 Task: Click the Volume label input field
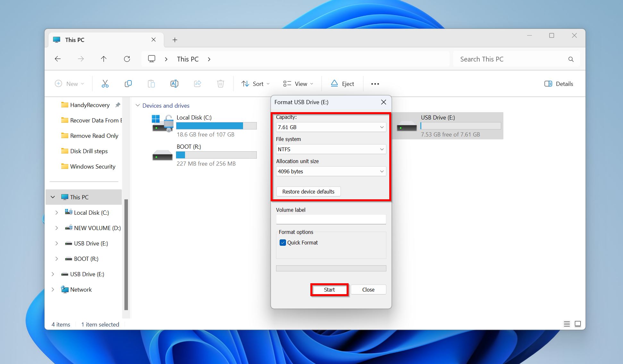pyautogui.click(x=330, y=219)
